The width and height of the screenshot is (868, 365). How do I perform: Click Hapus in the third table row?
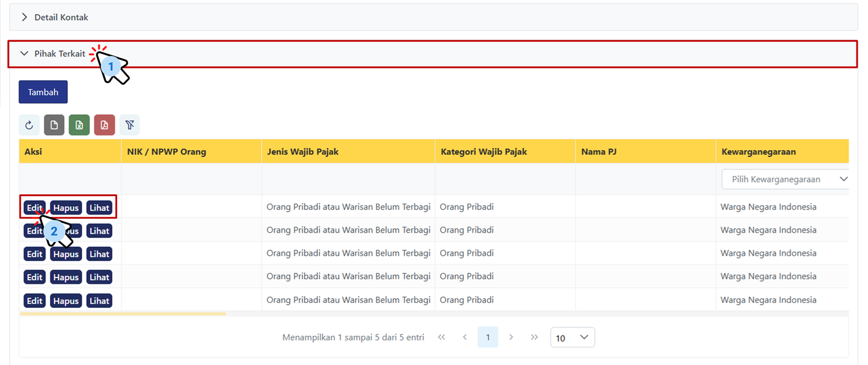[x=66, y=254]
